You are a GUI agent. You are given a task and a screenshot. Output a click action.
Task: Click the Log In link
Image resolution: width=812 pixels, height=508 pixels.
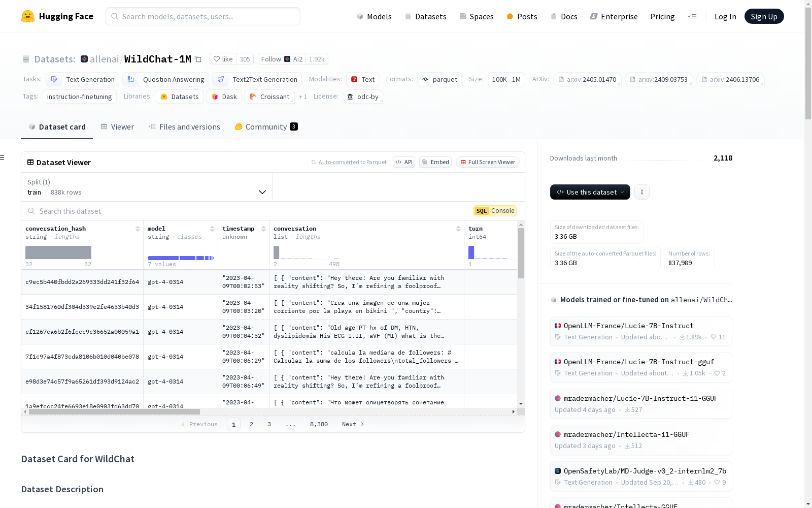coord(725,16)
